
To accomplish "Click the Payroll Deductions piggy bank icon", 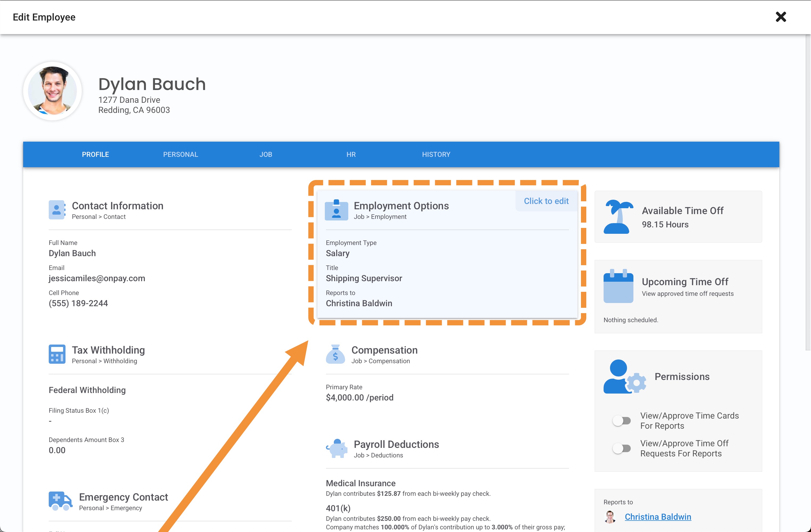I will [337, 448].
